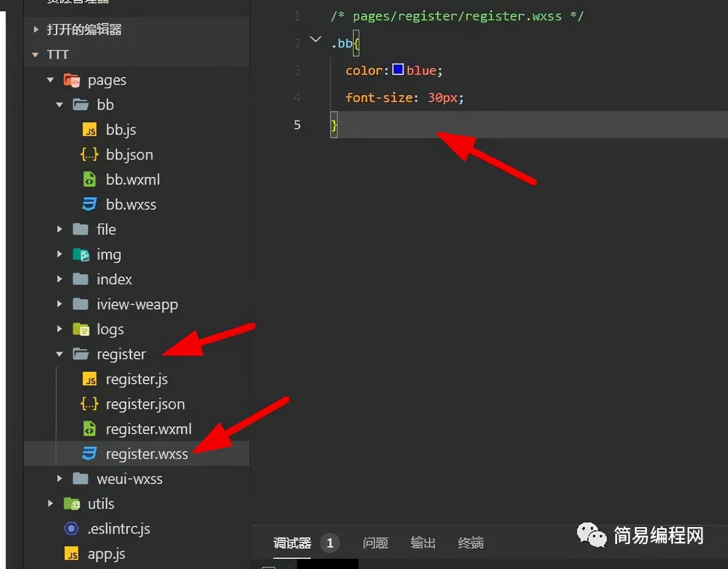Open the app.js file name
The width and height of the screenshot is (728, 569).
click(x=106, y=554)
